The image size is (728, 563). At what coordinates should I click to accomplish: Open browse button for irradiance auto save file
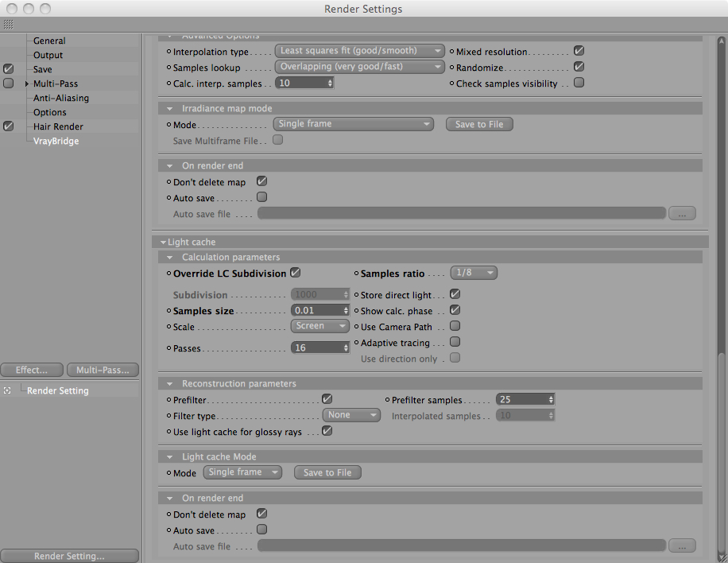click(682, 214)
